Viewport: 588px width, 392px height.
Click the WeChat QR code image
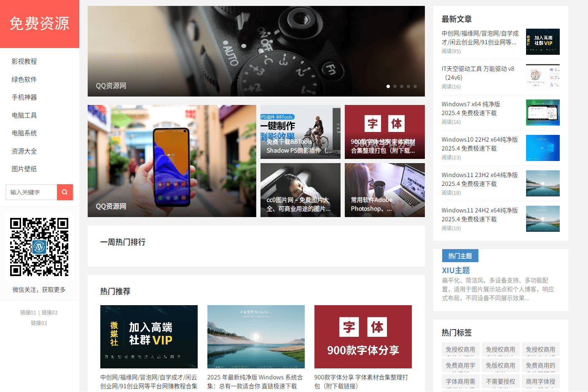point(39,247)
